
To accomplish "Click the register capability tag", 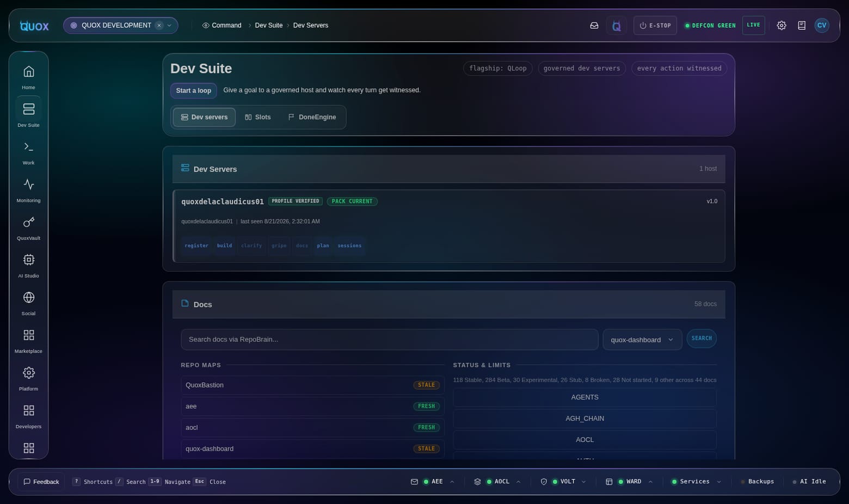I will (196, 245).
